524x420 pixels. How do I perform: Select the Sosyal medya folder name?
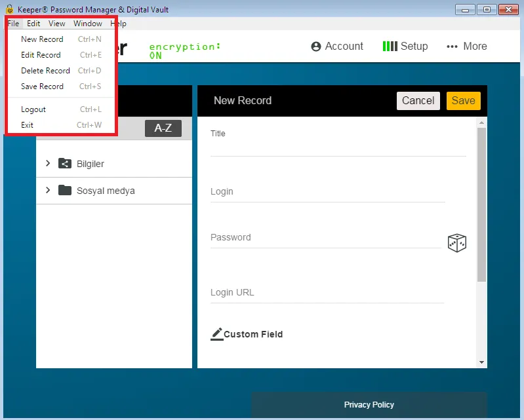pyautogui.click(x=106, y=191)
